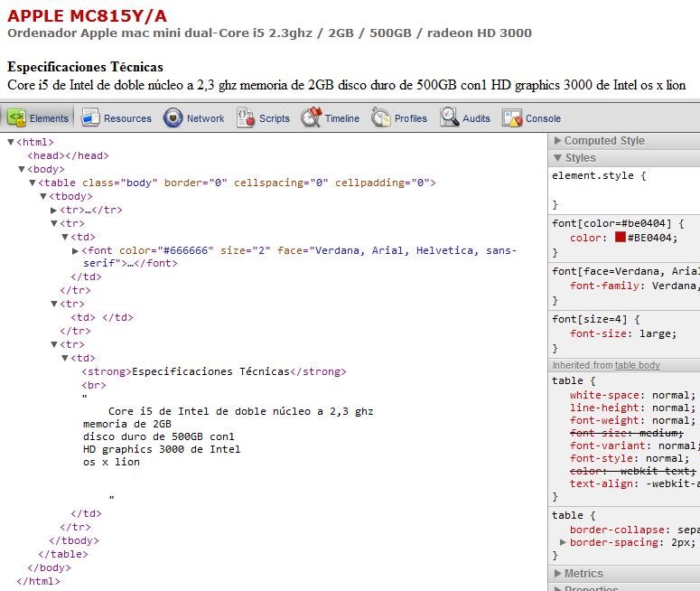The image size is (700, 591).
Task: Click the disco duro de 500GB line
Action: (x=158, y=436)
